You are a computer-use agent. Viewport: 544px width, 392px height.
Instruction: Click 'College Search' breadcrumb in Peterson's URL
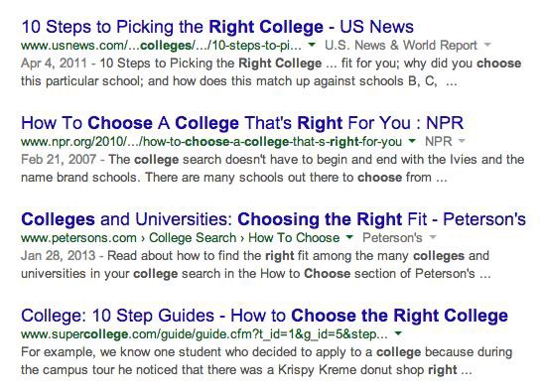[x=193, y=238]
